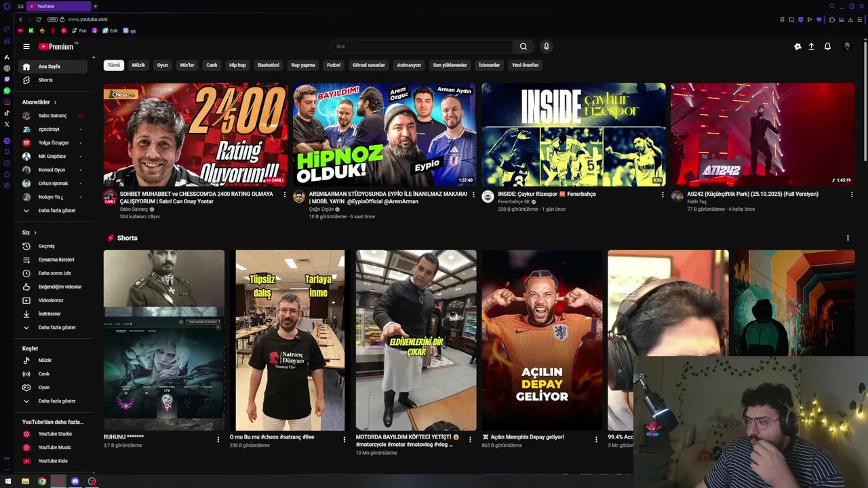The width and height of the screenshot is (868, 488).
Task: Open the YouTube hamburger guide menu
Action: click(x=26, y=47)
